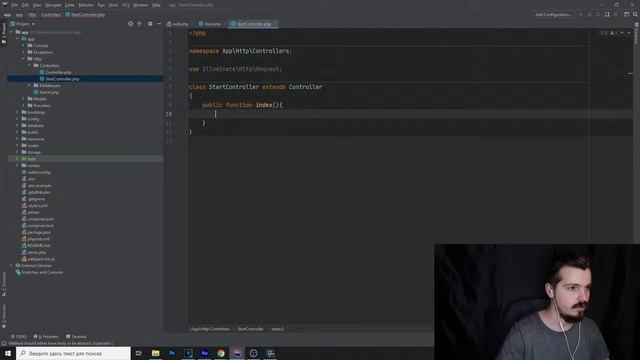Click PhpStorm logo icon in title bar
The width and height of the screenshot is (640, 360).
(x=4, y=5)
